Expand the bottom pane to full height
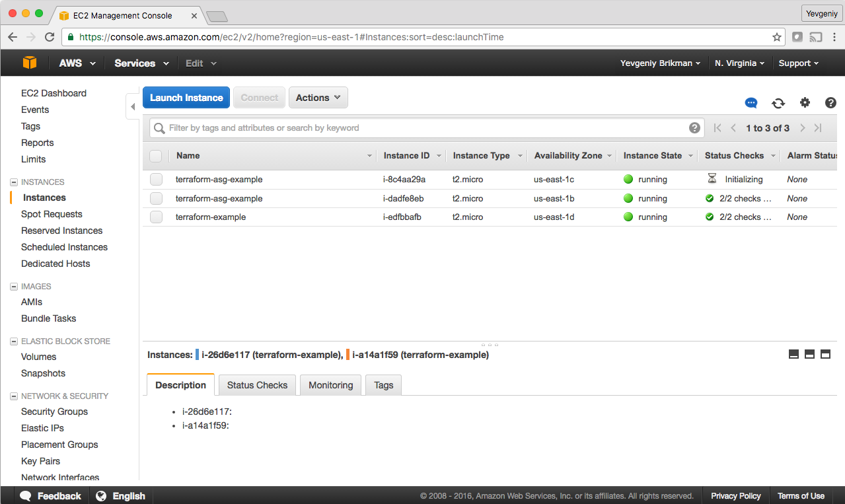 point(825,354)
